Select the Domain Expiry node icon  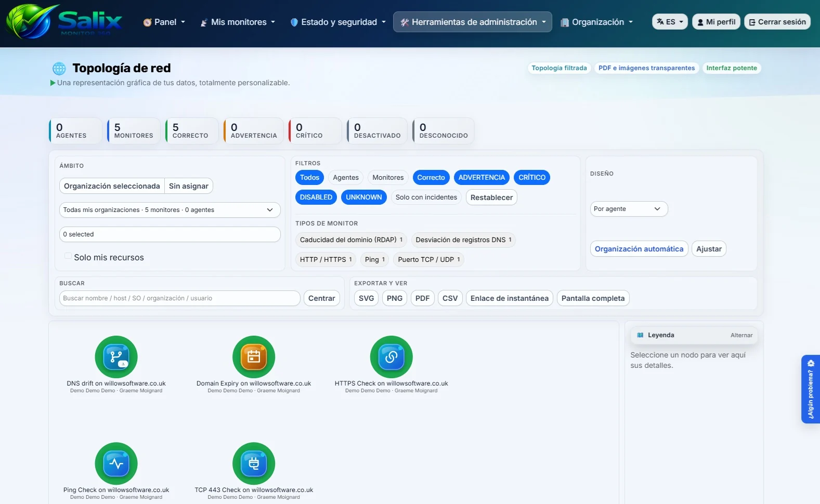[x=254, y=357]
